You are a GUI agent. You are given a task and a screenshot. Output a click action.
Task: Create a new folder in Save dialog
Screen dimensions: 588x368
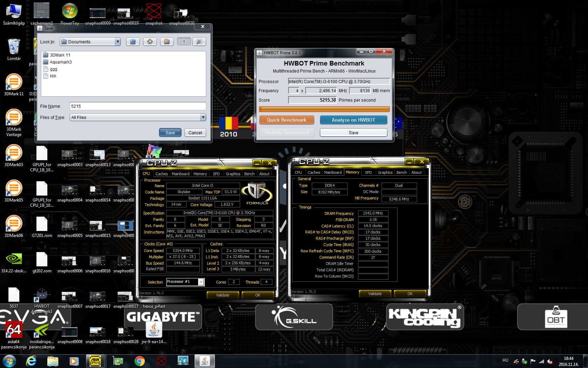click(167, 42)
